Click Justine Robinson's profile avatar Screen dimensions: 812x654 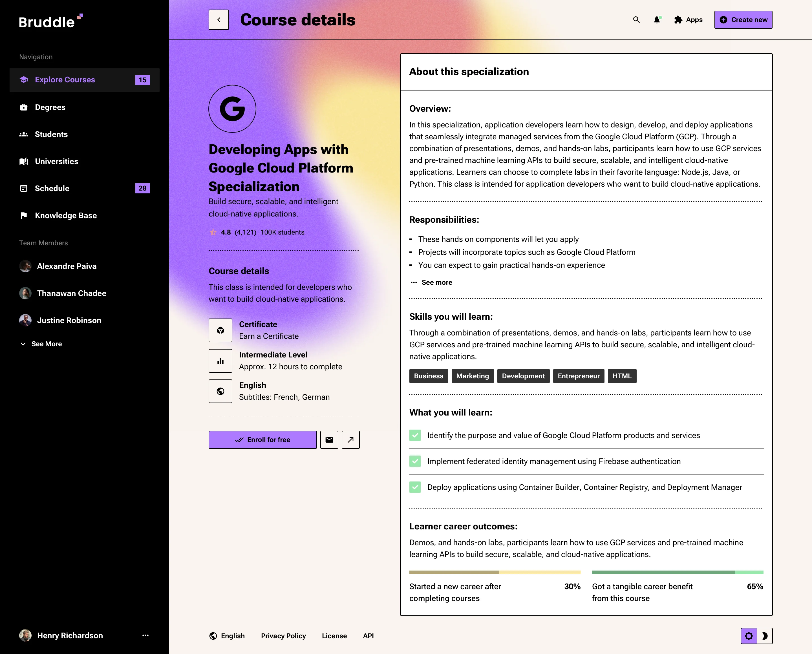click(x=25, y=320)
